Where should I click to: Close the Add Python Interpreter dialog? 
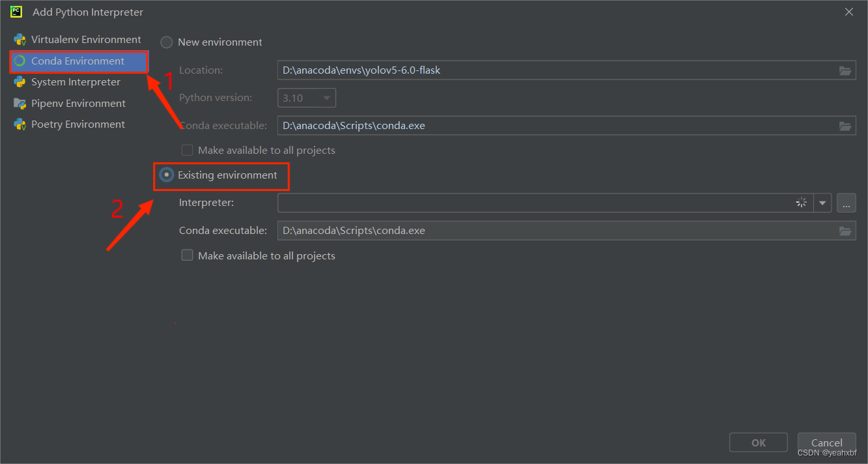coord(849,12)
